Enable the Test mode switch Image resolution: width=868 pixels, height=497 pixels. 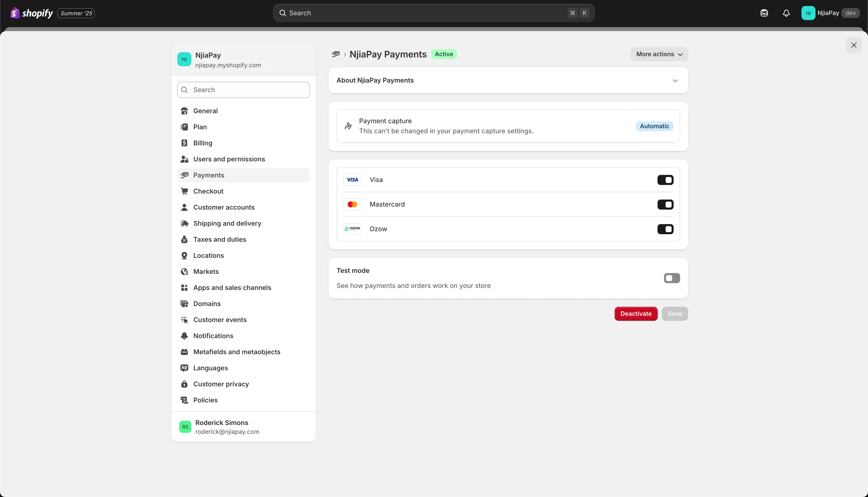[672, 278]
